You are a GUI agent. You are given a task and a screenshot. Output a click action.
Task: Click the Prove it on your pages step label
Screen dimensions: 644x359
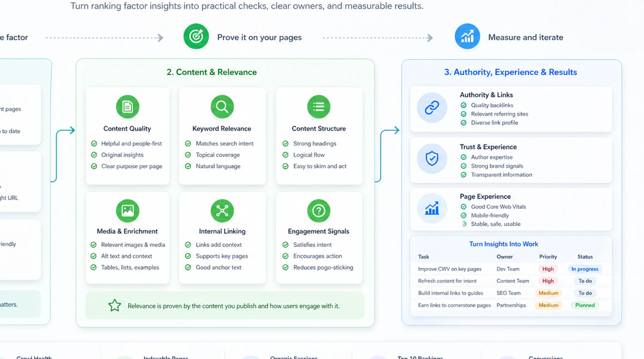[259, 37]
